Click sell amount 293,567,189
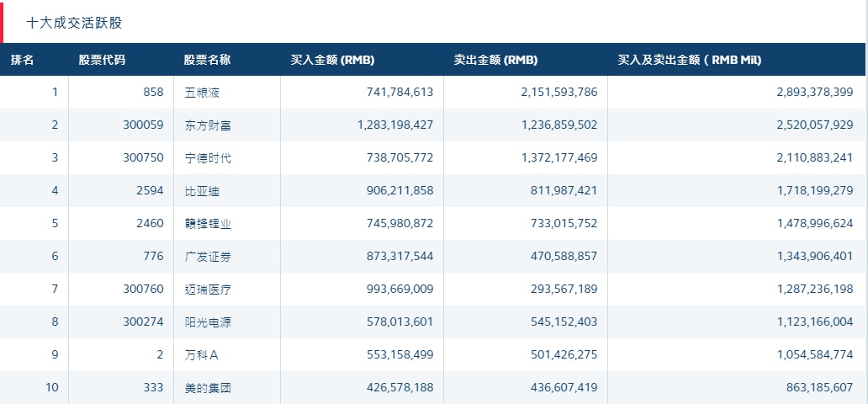This screenshot has height=404, width=868. pyautogui.click(x=564, y=288)
